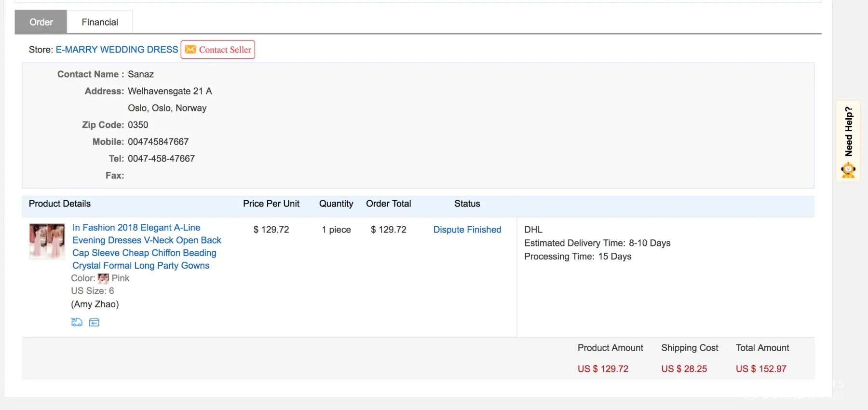Image resolution: width=868 pixels, height=410 pixels.
Task: Click the Shipping Cost value US $ 28.25
Action: click(684, 369)
